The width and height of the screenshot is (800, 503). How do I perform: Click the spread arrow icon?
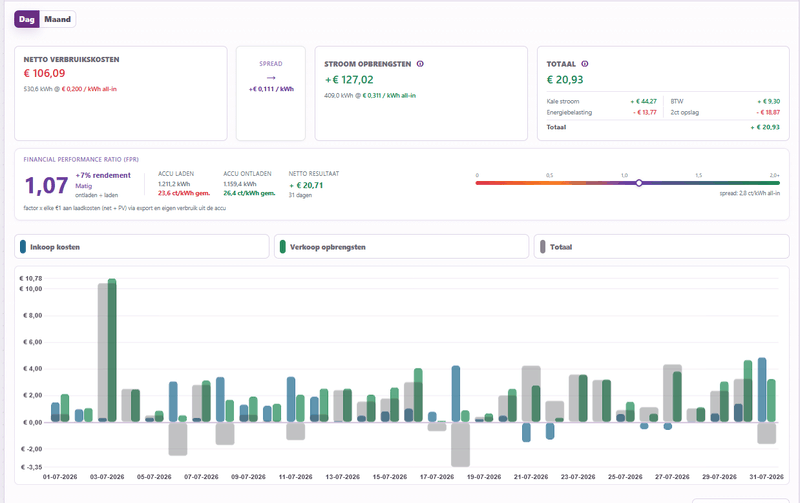pyautogui.click(x=271, y=78)
